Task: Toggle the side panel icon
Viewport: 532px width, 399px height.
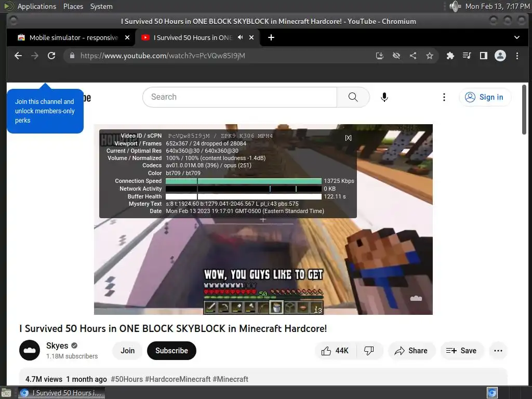Action: coord(484,56)
